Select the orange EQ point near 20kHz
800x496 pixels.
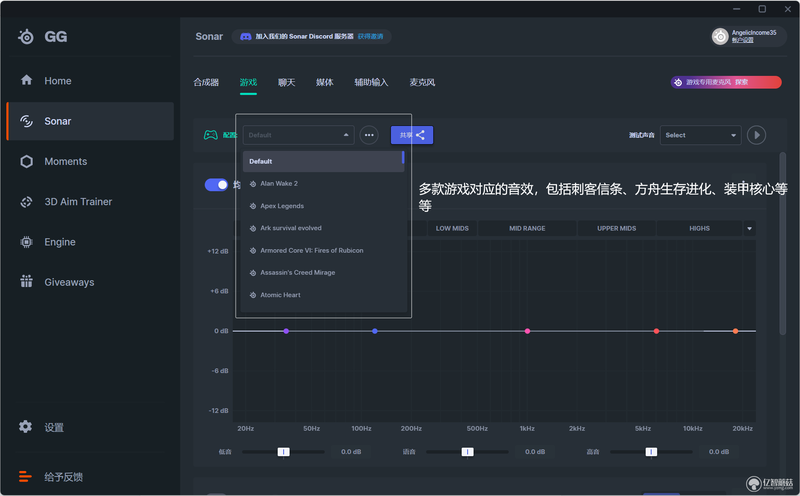pos(736,331)
